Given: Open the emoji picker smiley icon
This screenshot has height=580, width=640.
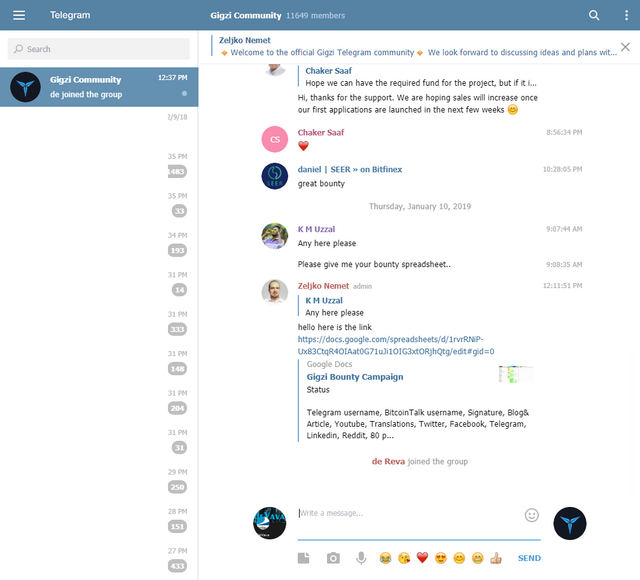Looking at the screenshot, I should [x=531, y=515].
